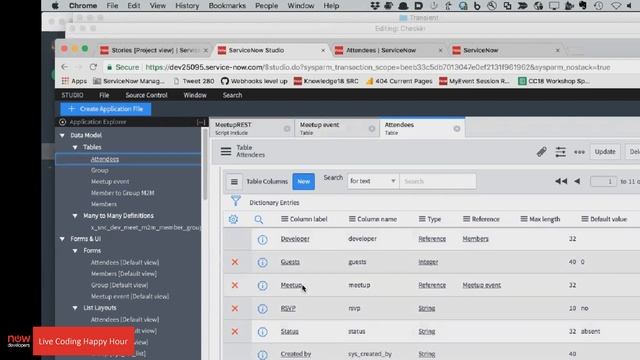The height and width of the screenshot is (360, 640).
Task: Delete the Meetup row with red X
Action: click(235, 285)
